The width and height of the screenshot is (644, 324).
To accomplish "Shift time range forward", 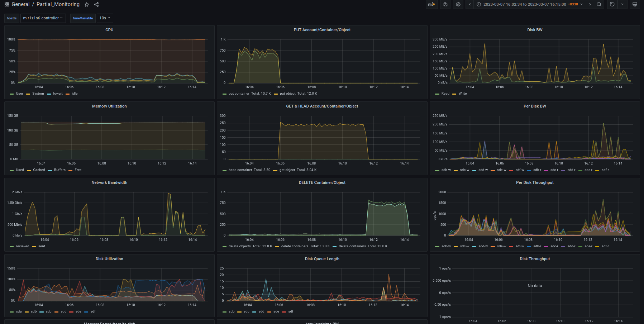I will point(590,4).
